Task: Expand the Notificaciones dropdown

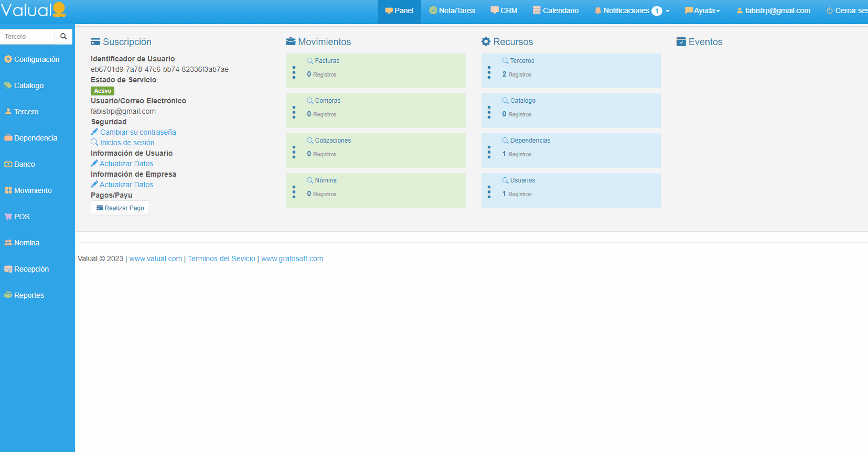Action: pyautogui.click(x=632, y=10)
